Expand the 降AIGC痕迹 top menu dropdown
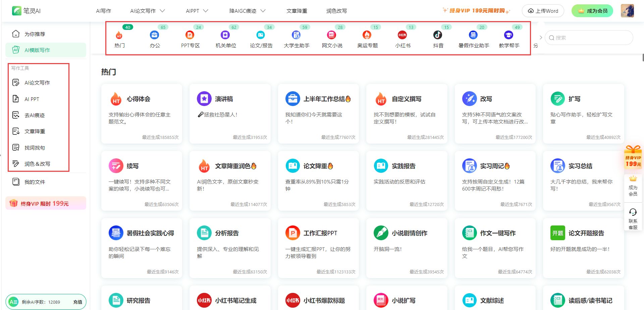 (263, 11)
